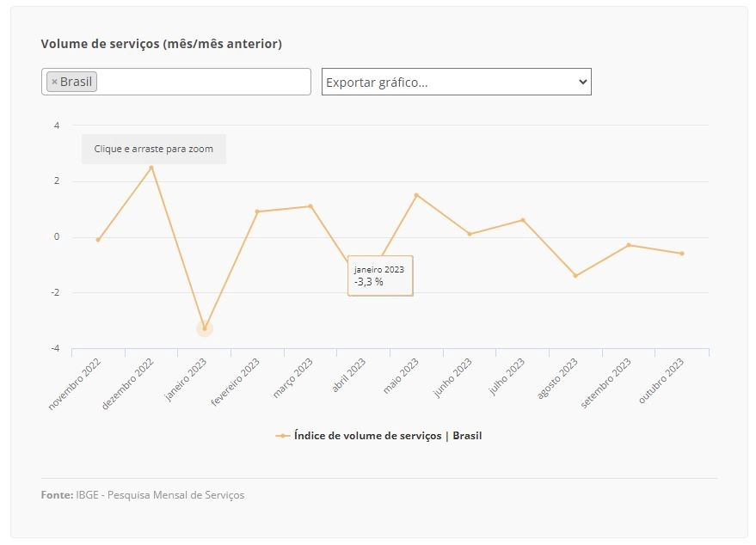The image size is (756, 545).
Task: Select the julho 2023 data point
Action: click(523, 220)
